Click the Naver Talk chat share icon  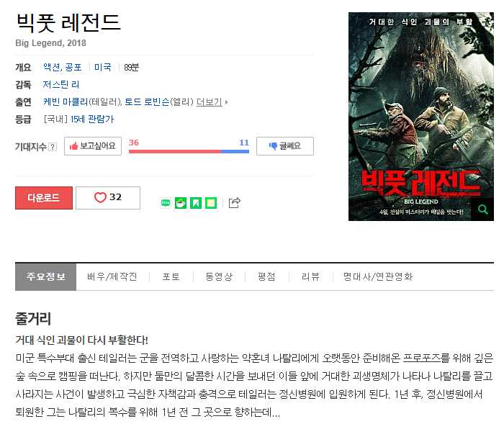point(166,203)
